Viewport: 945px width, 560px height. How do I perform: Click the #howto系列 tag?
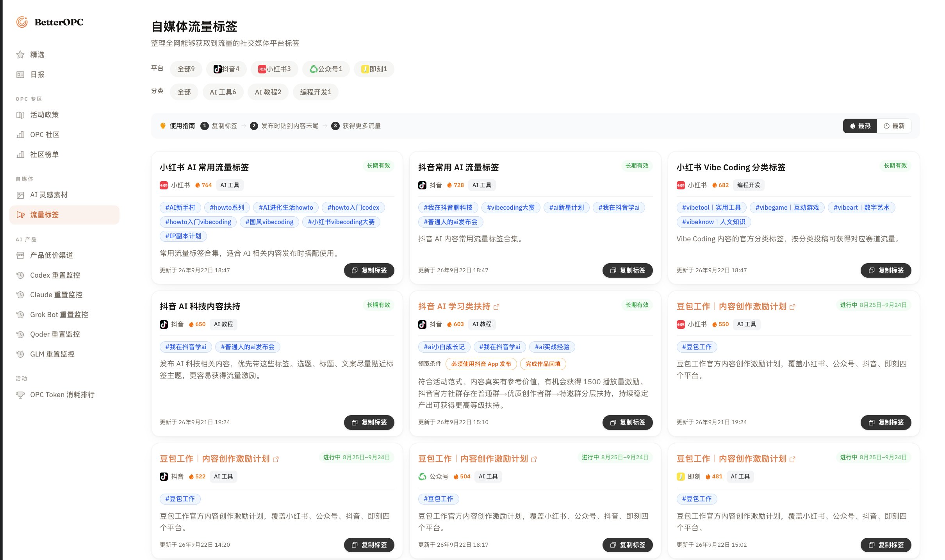click(227, 207)
